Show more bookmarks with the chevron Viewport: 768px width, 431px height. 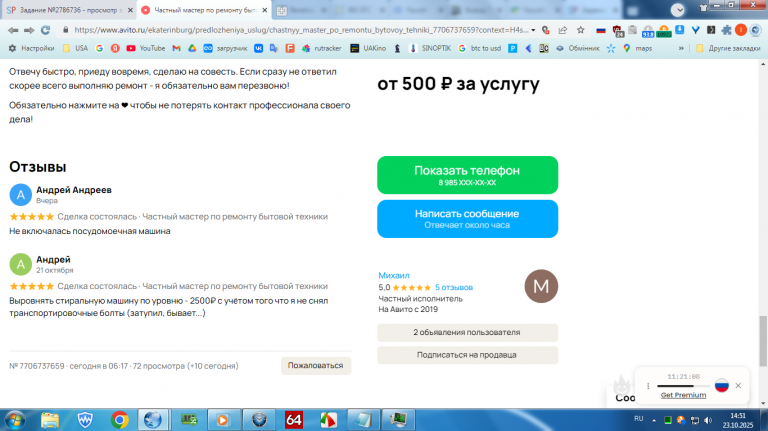pyautogui.click(x=681, y=48)
